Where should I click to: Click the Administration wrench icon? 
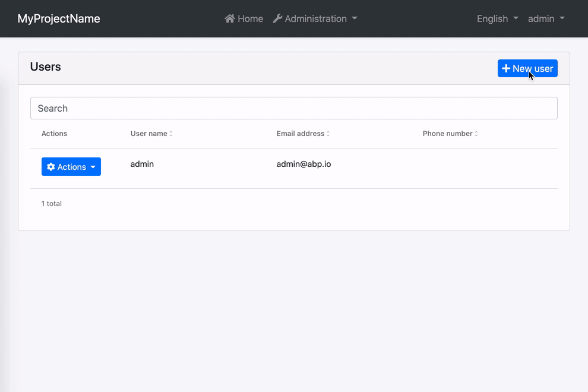277,18
